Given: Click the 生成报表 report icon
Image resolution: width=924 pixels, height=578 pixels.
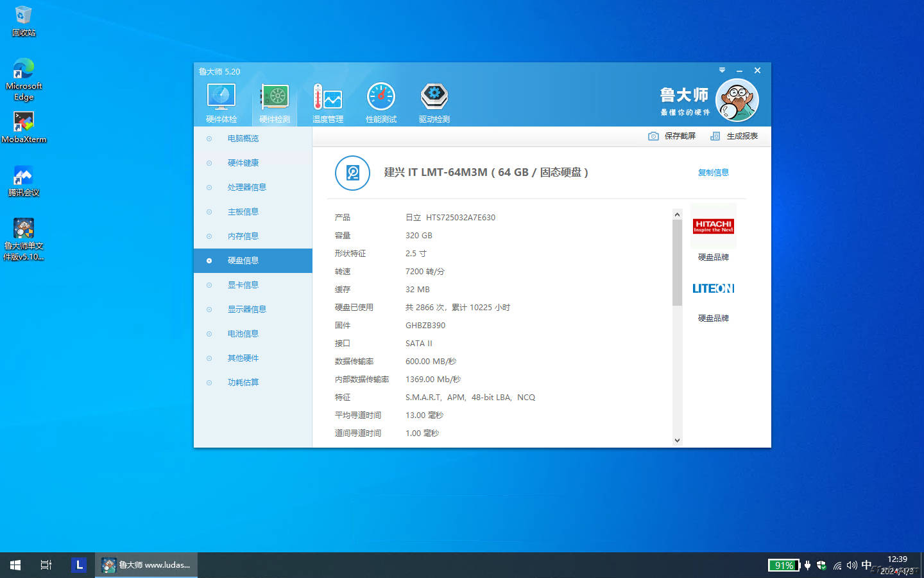Looking at the screenshot, I should [x=715, y=136].
